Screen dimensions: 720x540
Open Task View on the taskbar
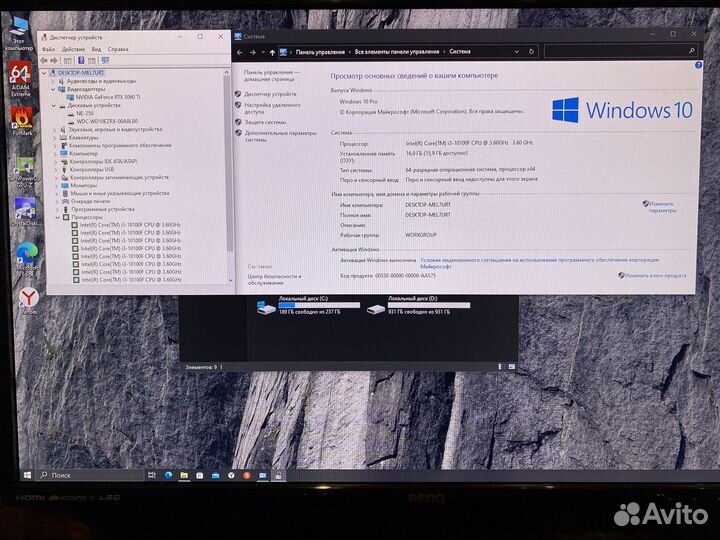coord(152,475)
